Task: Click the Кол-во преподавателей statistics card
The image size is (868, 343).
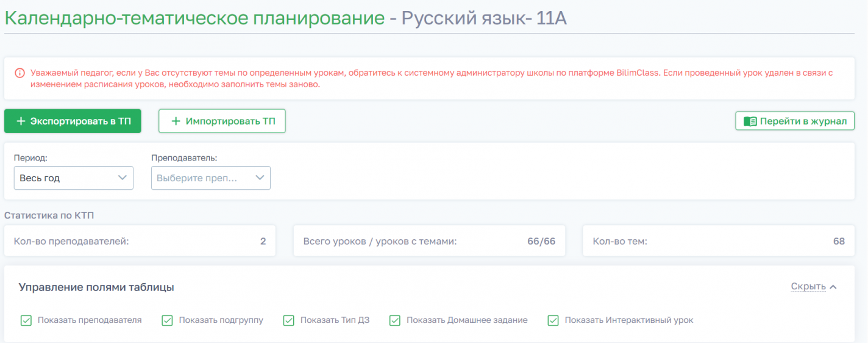Action: (140, 241)
